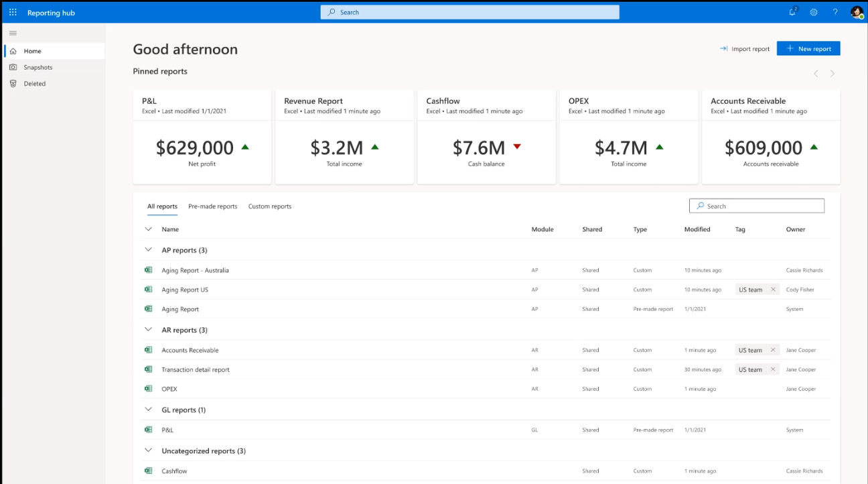
Task: Click the Excel icon beside Transaction detail report
Action: click(149, 369)
